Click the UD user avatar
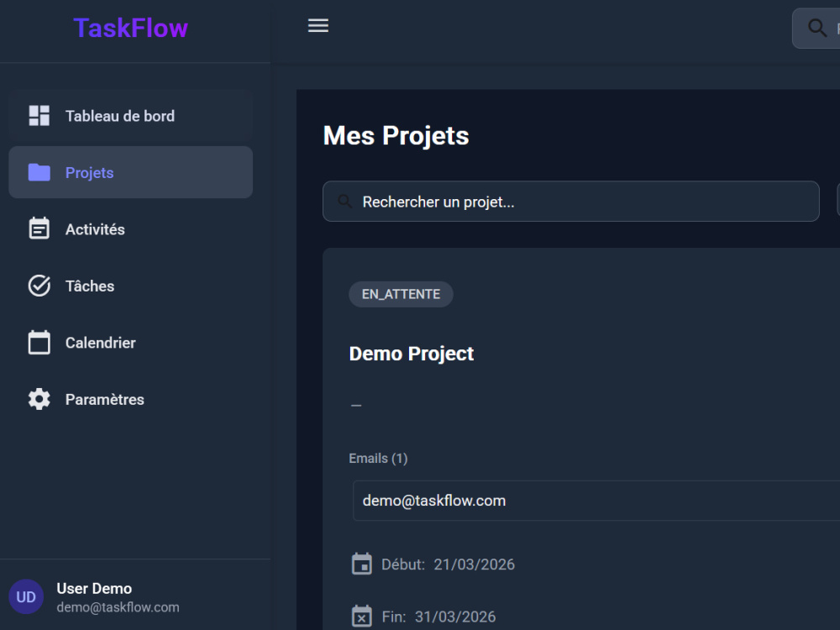Screen dimensions: 840x630 pyautogui.click(x=26, y=596)
